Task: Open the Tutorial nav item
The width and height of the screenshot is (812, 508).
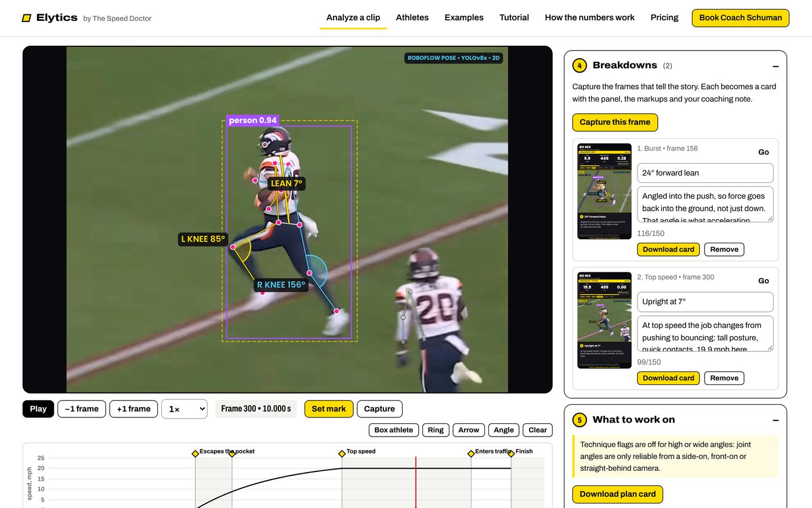Action: click(514, 17)
